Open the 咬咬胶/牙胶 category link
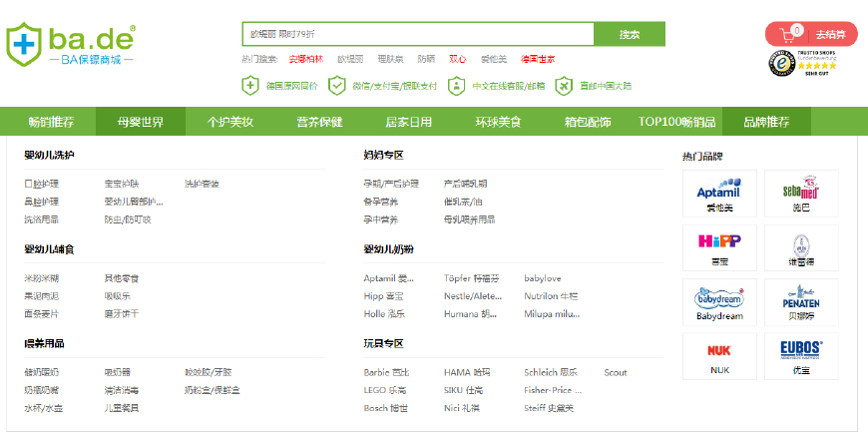 208,373
